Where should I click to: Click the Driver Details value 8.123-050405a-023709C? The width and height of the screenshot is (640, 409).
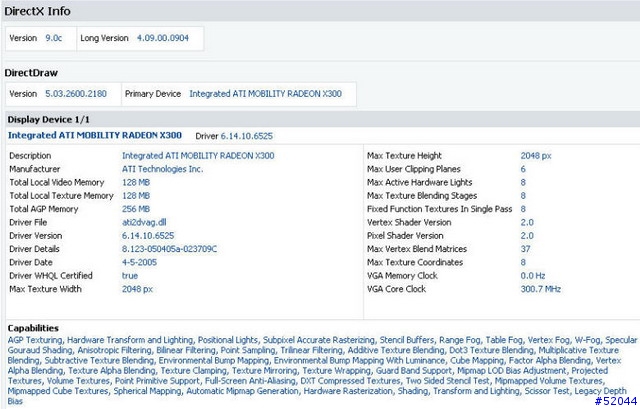point(169,249)
